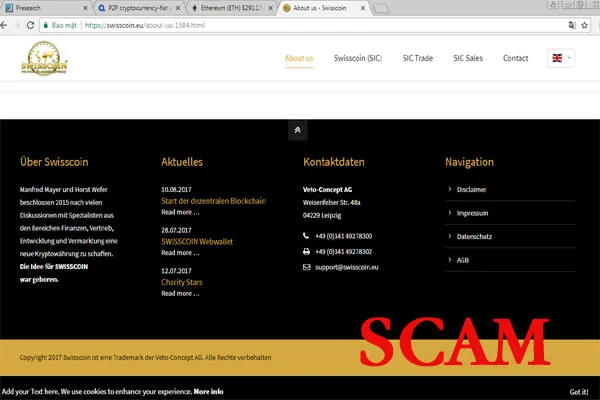Viewport: 600px width, 400px height.
Task: Click the Swisscoin gold logo
Action: [44, 58]
